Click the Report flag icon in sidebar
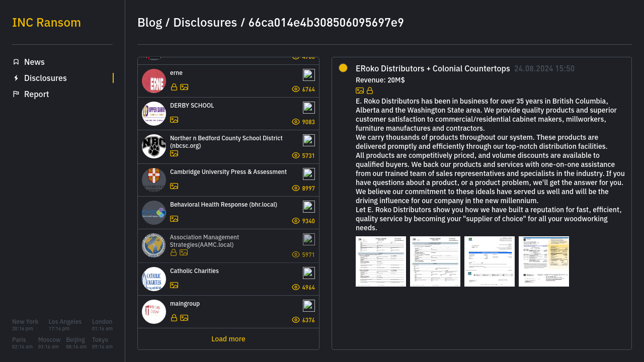 tap(16, 94)
